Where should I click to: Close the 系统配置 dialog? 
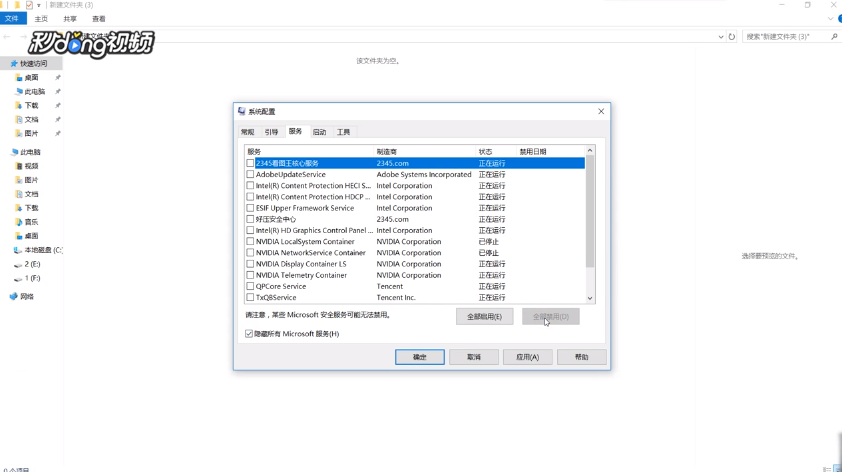(x=601, y=111)
